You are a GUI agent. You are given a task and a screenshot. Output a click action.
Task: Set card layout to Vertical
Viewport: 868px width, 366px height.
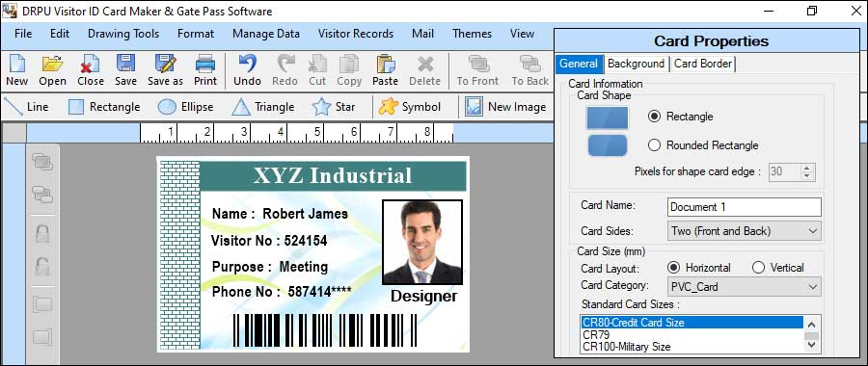coord(758,268)
